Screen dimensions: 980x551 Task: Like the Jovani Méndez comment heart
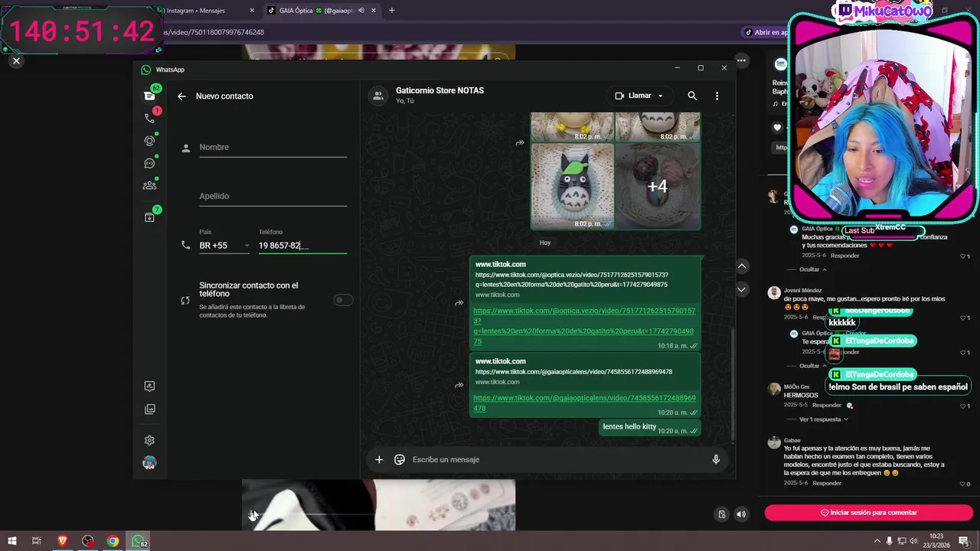click(x=964, y=318)
